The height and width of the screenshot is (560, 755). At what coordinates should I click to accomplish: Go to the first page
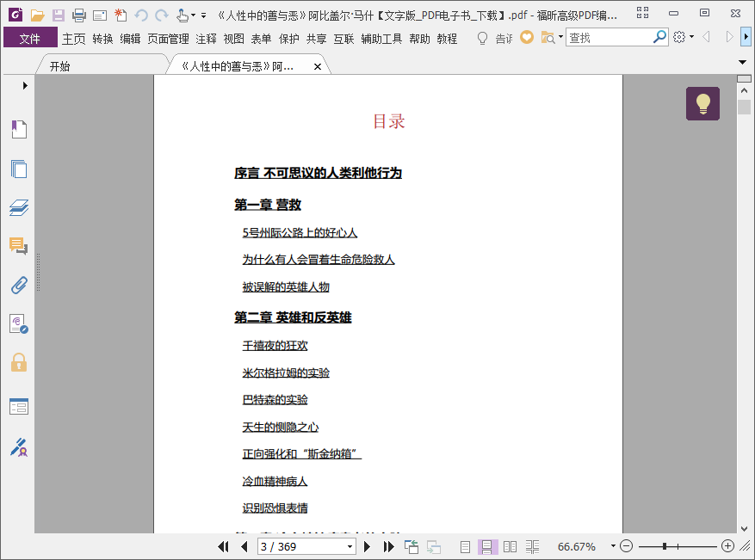point(224,546)
